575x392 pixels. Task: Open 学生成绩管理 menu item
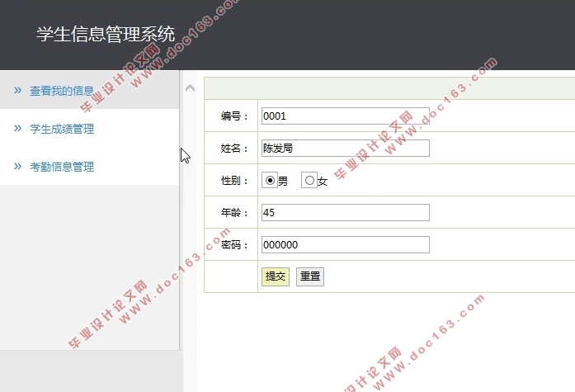coord(62,129)
